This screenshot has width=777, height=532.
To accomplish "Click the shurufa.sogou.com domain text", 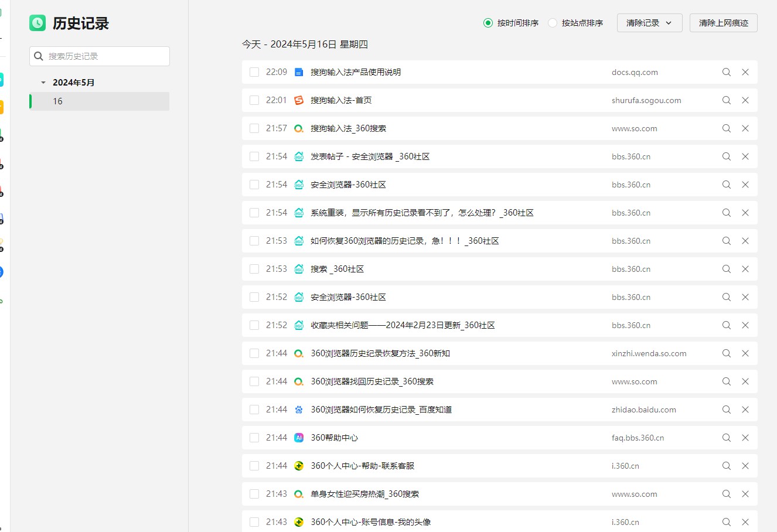I will (x=646, y=100).
